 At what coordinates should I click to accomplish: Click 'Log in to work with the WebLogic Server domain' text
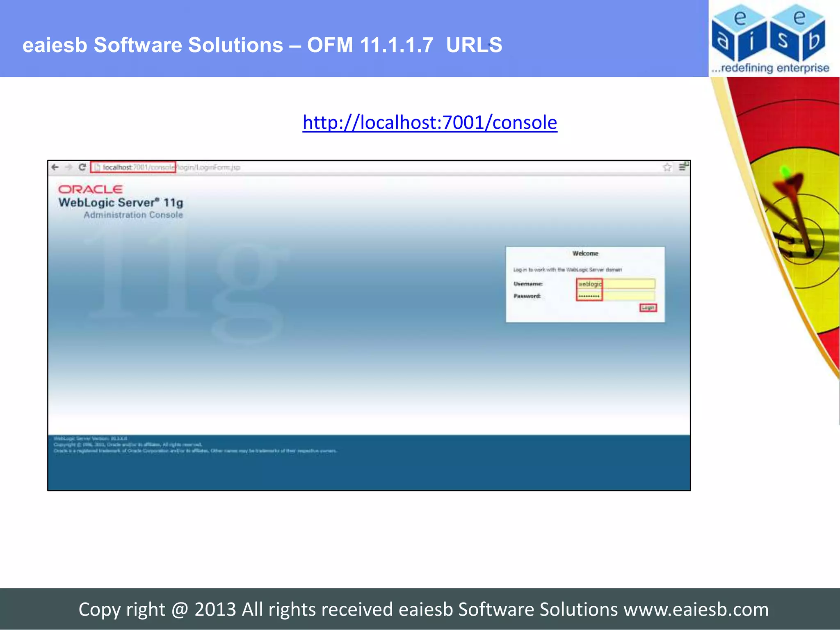[567, 270]
